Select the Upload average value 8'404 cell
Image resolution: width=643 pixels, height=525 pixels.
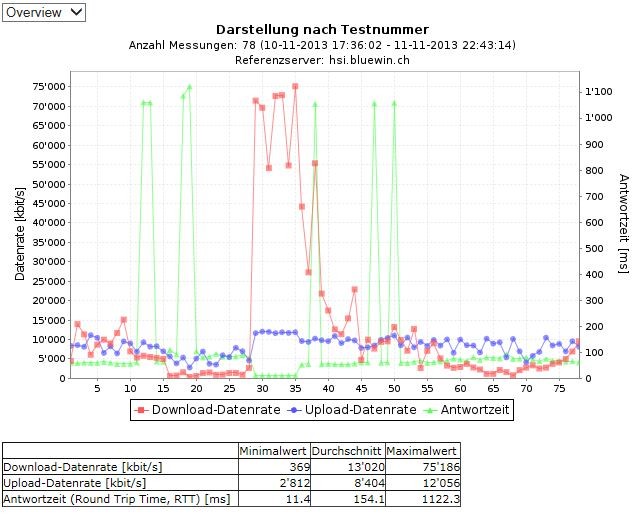(347, 481)
